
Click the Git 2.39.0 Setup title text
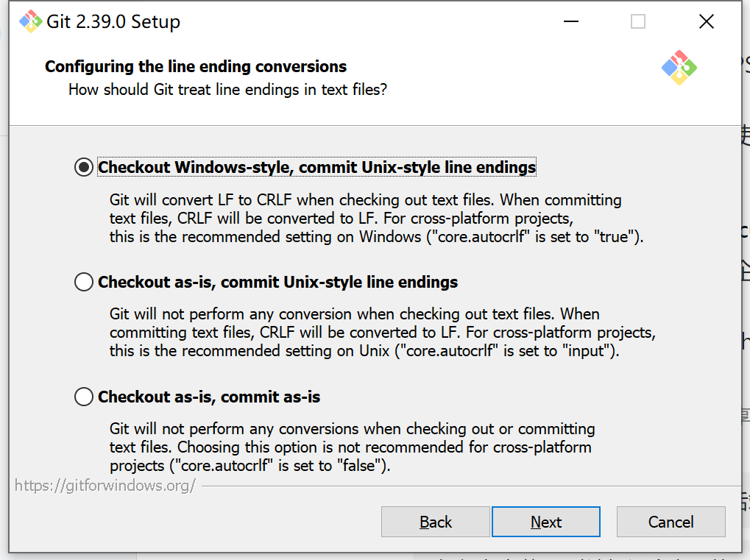pos(113,22)
